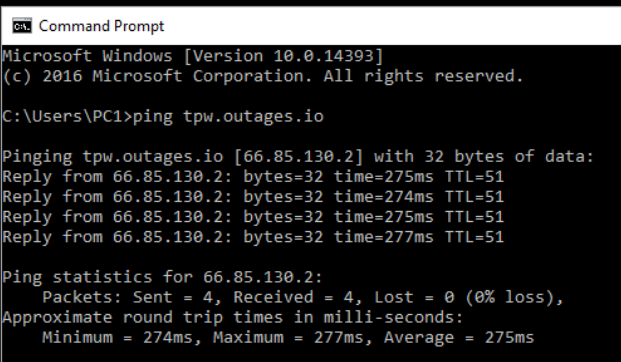Screen dimensions: 621x362
Task: Click the Command Prompt icon in title bar
Action: [x=22, y=26]
